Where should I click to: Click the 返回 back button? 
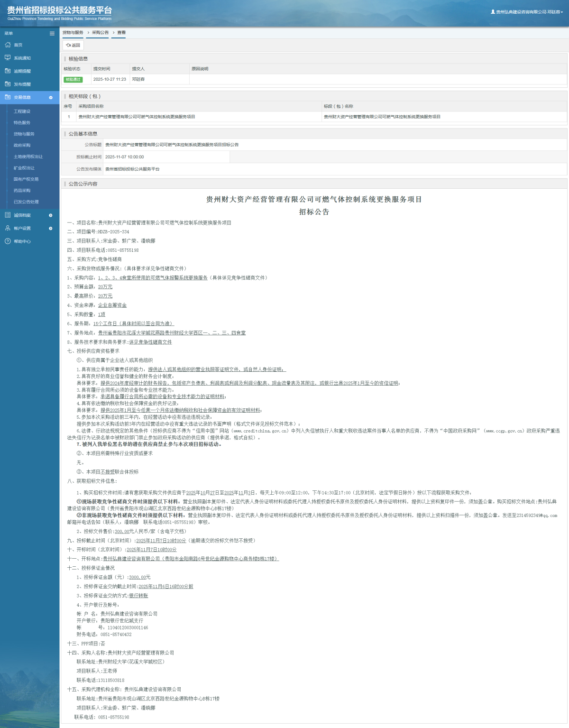click(73, 45)
